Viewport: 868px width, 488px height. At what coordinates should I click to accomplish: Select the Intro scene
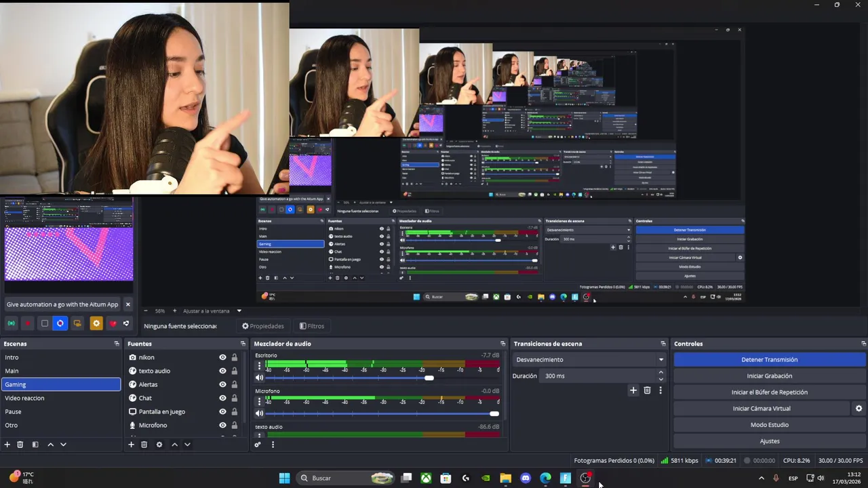click(61, 357)
